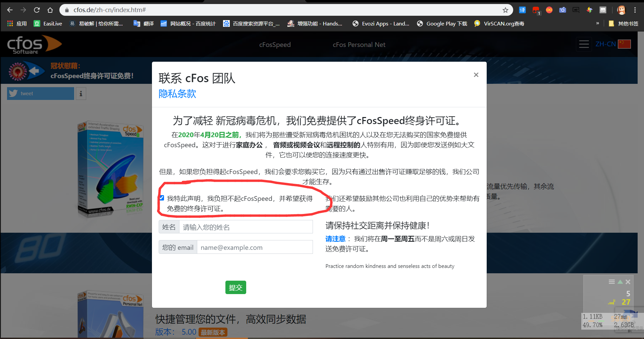Screen dimensions: 644x339
Task: Open the Chrome three-dot menu
Action: 635,10
